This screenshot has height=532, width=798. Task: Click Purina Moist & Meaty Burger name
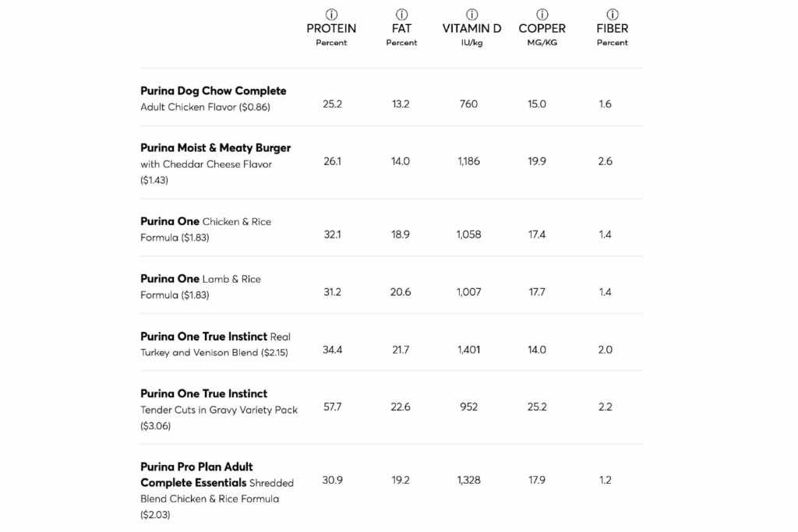(x=216, y=148)
